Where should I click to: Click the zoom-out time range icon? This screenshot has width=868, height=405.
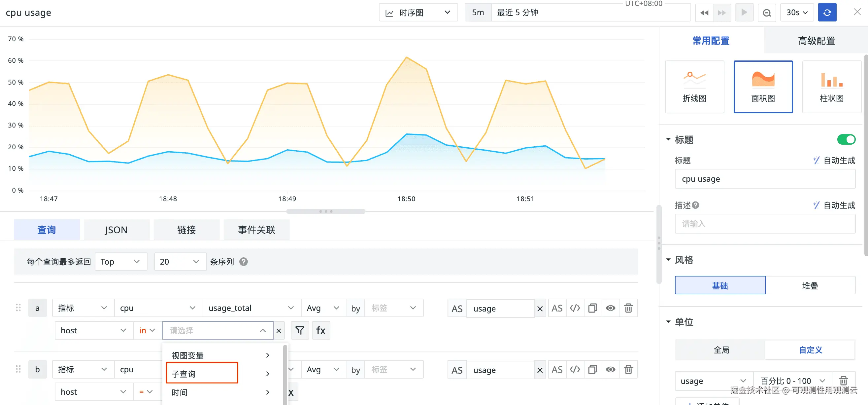[767, 13]
